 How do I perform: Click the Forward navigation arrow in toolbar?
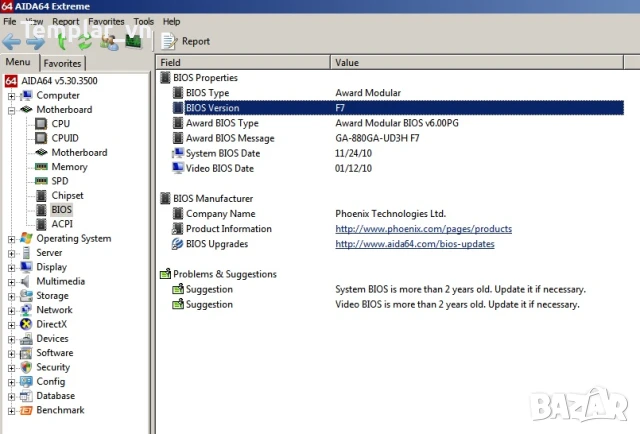click(35, 42)
